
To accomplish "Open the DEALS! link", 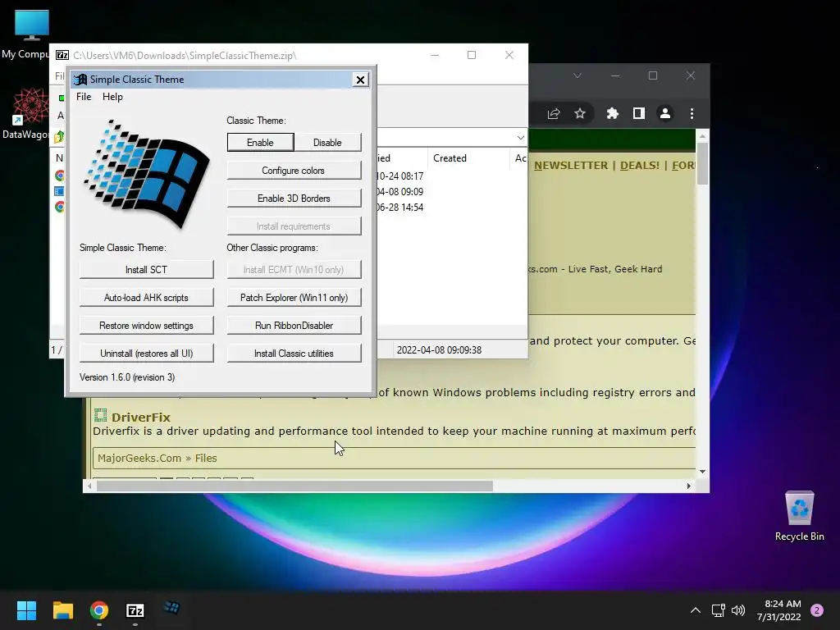I will (x=640, y=165).
